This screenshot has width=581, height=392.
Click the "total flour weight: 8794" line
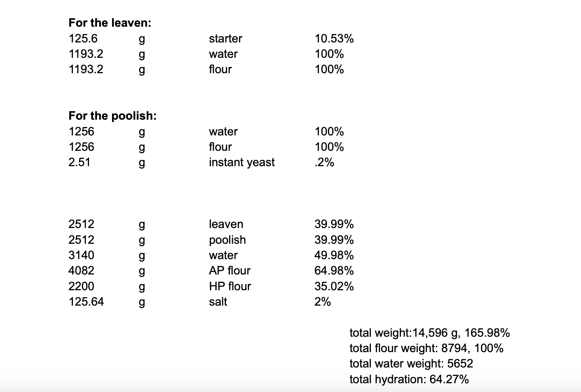click(x=426, y=348)
